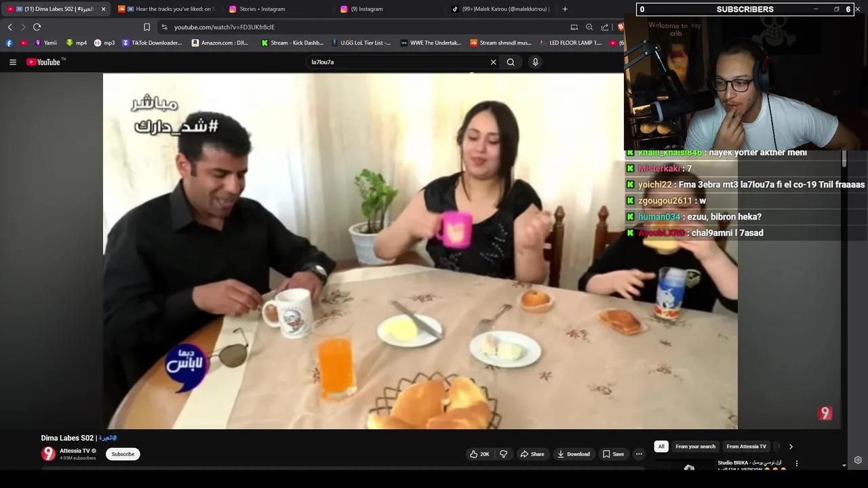The image size is (868, 488).
Task: Click the chat overlay scrollbar
Action: (844, 160)
